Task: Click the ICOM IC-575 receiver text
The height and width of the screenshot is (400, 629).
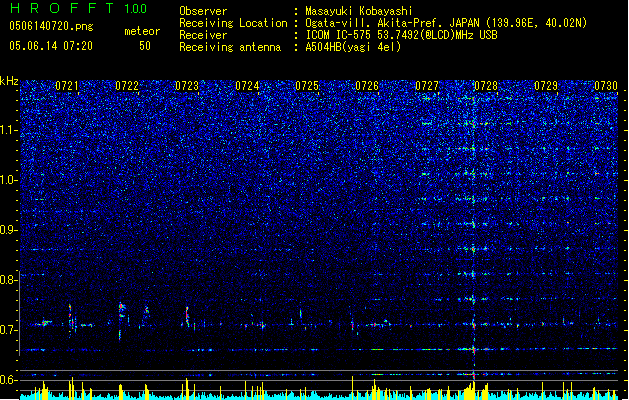Action: pyautogui.click(x=401, y=35)
